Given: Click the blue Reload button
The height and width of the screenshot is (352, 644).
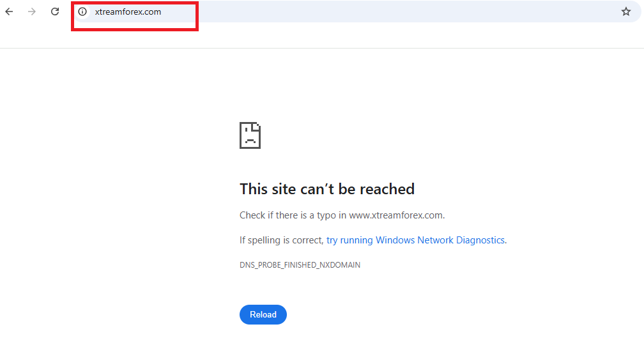Looking at the screenshot, I should (263, 314).
